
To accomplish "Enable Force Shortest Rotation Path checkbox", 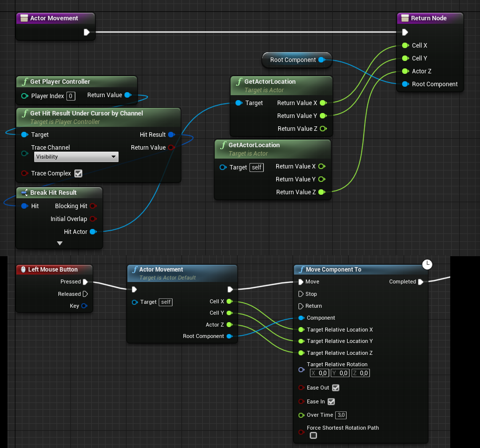I will [313, 435].
